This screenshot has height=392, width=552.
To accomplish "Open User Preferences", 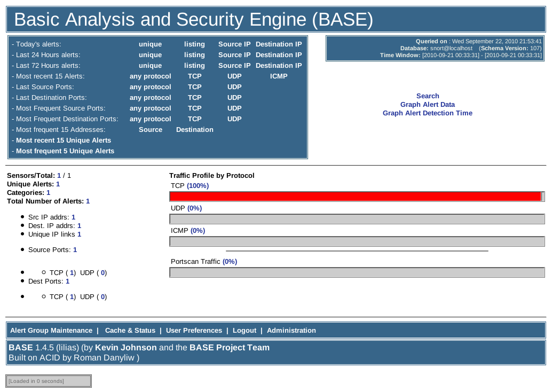I will pyautogui.click(x=194, y=331).
